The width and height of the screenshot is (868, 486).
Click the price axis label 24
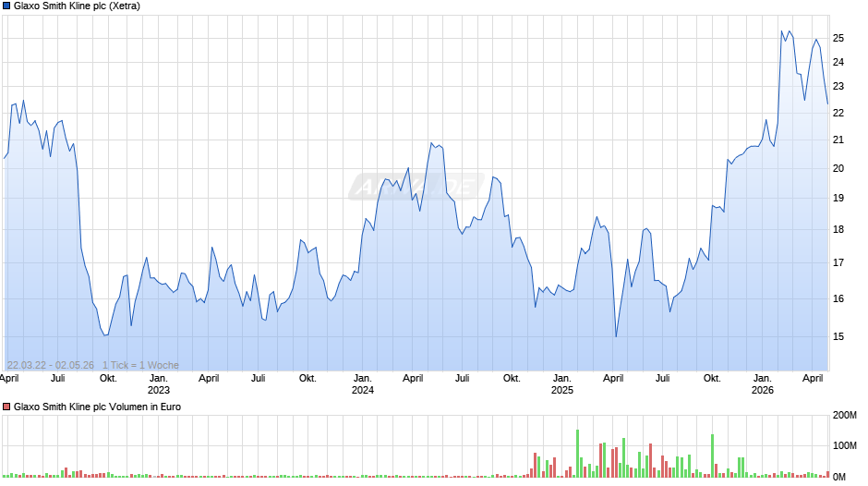point(838,62)
